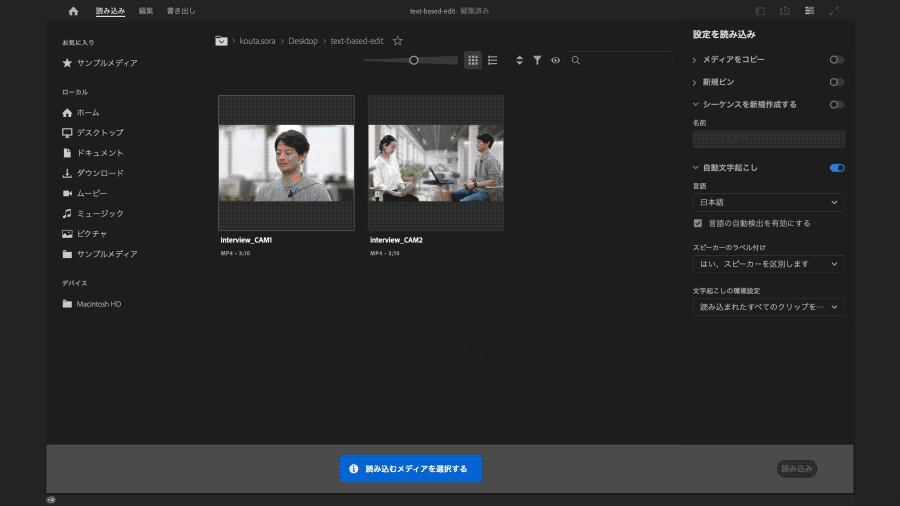Open ダウンロード location
900x506 pixels.
100,173
